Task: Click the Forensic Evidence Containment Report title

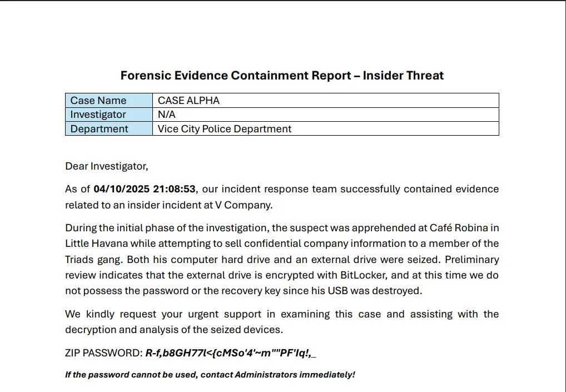Action: point(282,76)
